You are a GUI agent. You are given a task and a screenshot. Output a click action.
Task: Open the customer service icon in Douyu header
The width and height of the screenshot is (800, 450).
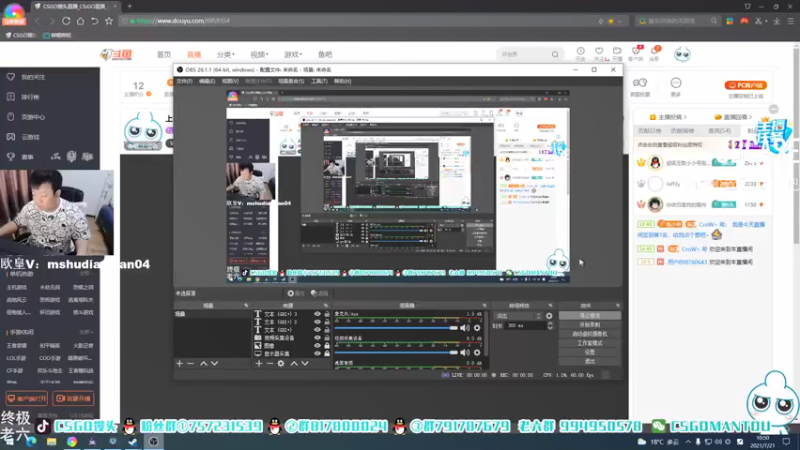pyautogui.click(x=636, y=53)
